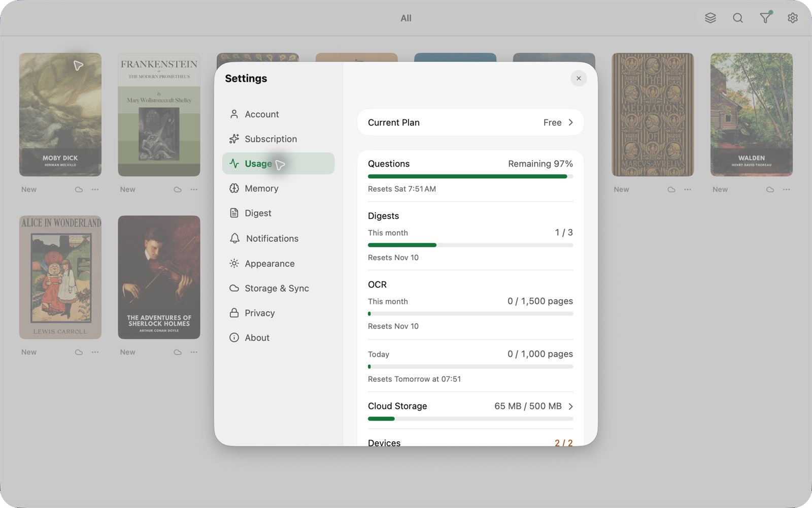
Task: Open the Frankenstein book cover
Action: click(159, 115)
